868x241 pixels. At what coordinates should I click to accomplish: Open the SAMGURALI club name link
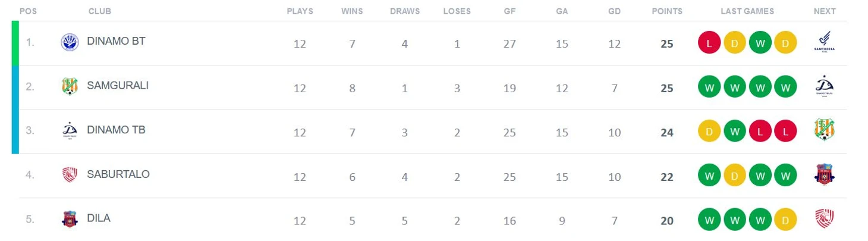pos(118,86)
